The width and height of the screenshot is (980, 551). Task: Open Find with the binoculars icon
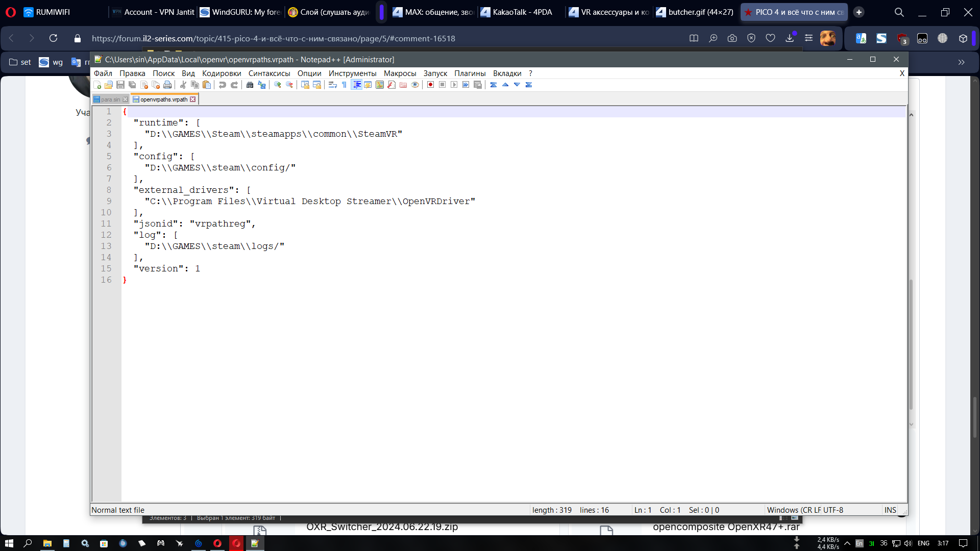250,85
